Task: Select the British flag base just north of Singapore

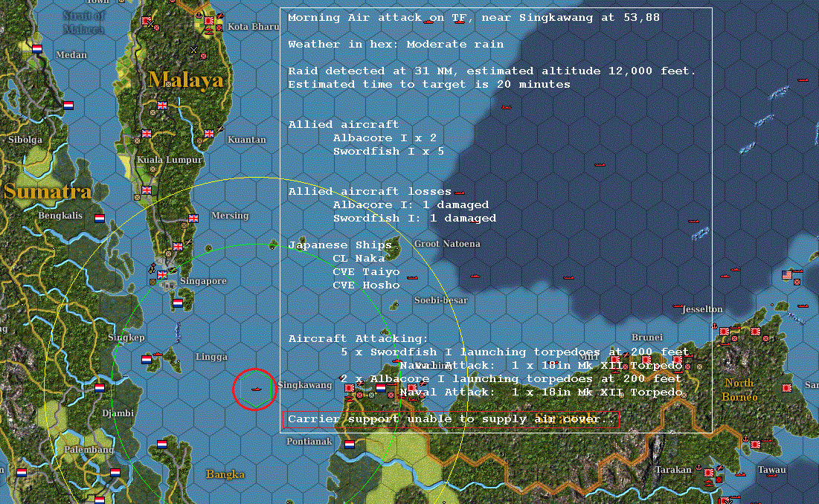Action: (x=178, y=246)
